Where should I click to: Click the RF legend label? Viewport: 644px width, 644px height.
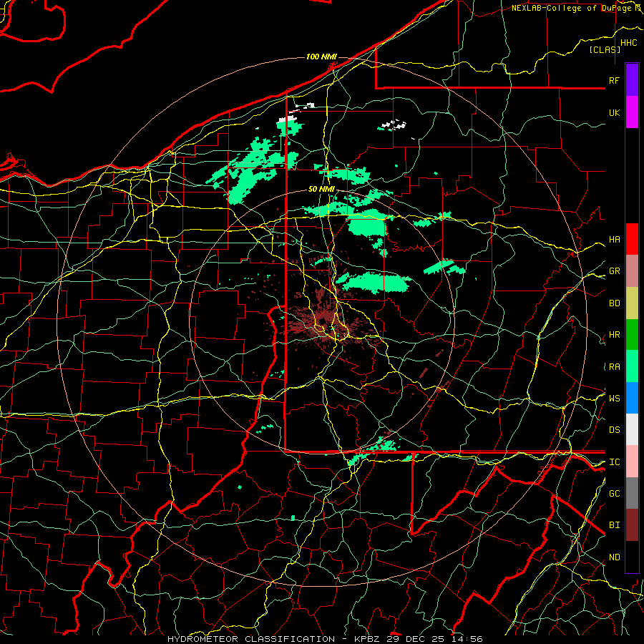(x=614, y=80)
